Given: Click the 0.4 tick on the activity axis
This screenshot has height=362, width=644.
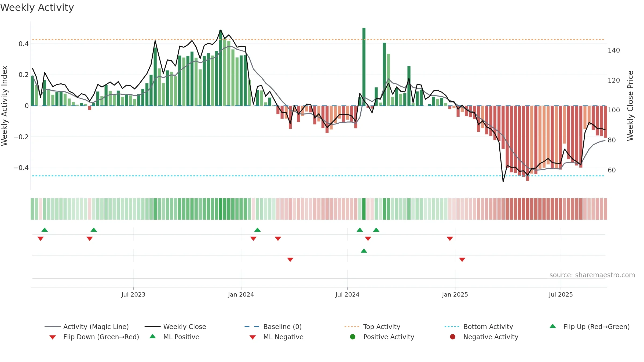Looking at the screenshot, I should coord(24,44).
